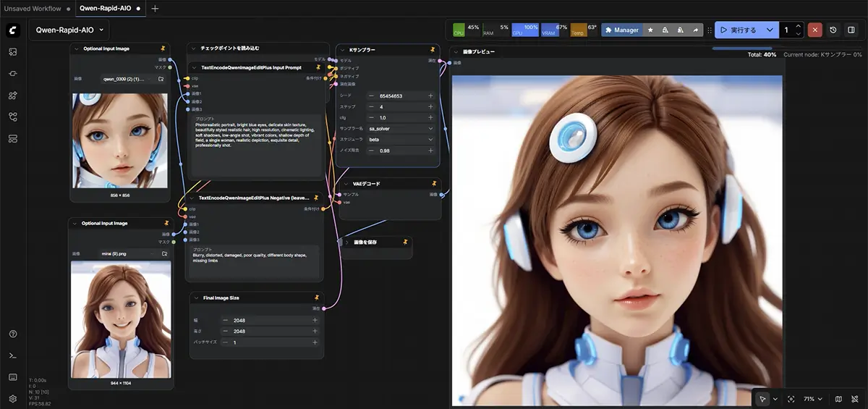Increase the cfg value with plus
Image resolution: width=868 pixels, height=409 pixels.
(430, 117)
